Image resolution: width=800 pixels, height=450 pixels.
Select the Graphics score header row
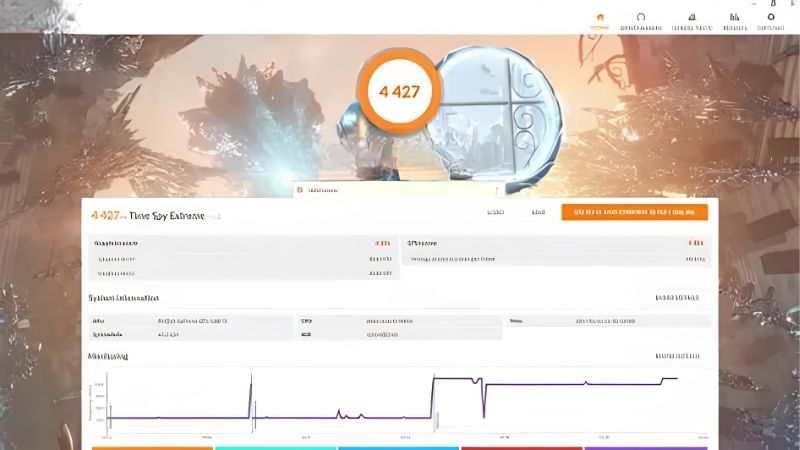tap(243, 243)
